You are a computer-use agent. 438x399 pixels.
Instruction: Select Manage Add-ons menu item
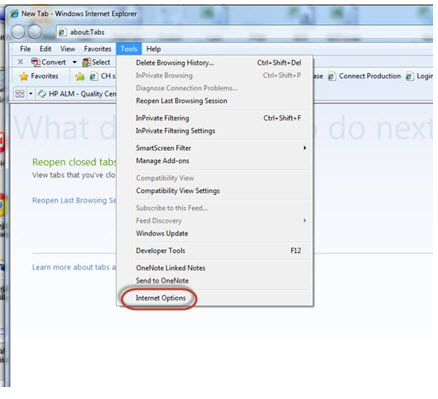(x=215, y=161)
